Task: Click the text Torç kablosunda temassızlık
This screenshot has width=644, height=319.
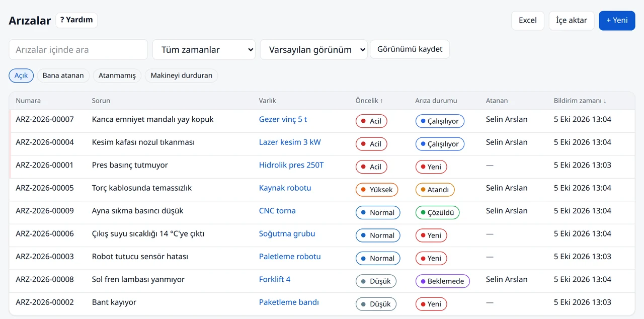Action: click(x=142, y=188)
